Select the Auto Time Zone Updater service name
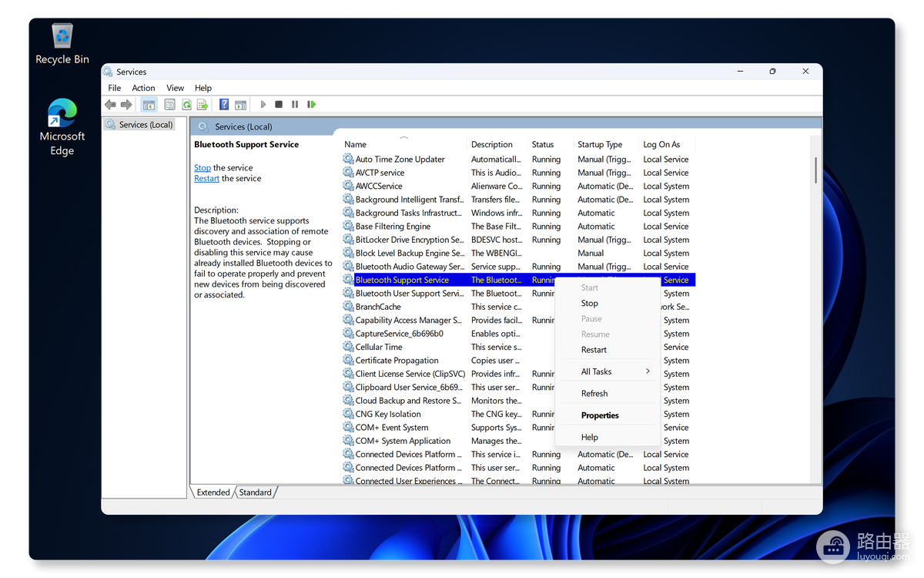The image size is (924, 578). [400, 160]
